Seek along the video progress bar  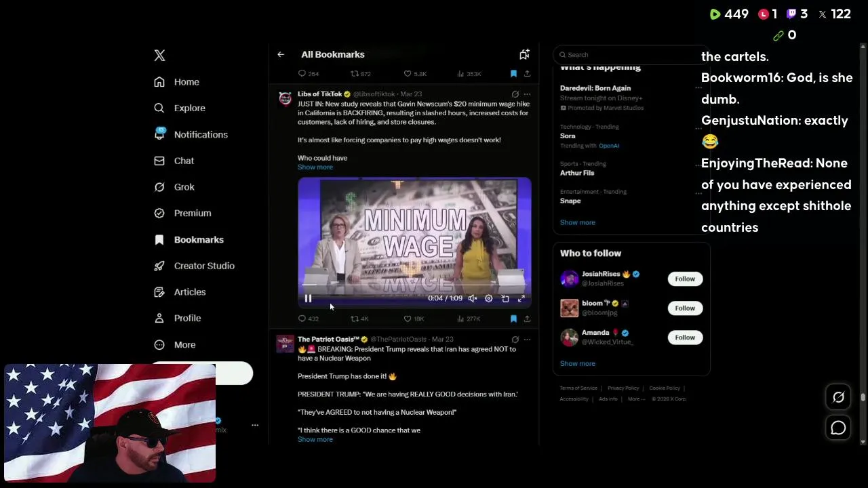point(414,286)
